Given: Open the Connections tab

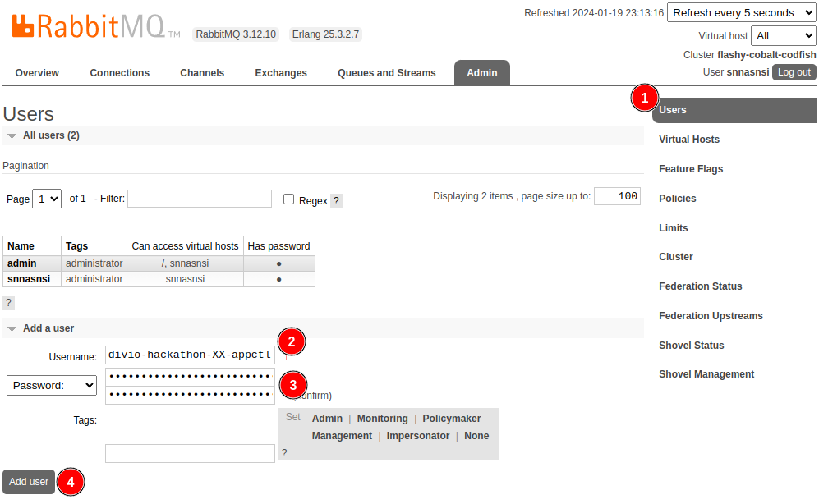Looking at the screenshot, I should tap(119, 72).
